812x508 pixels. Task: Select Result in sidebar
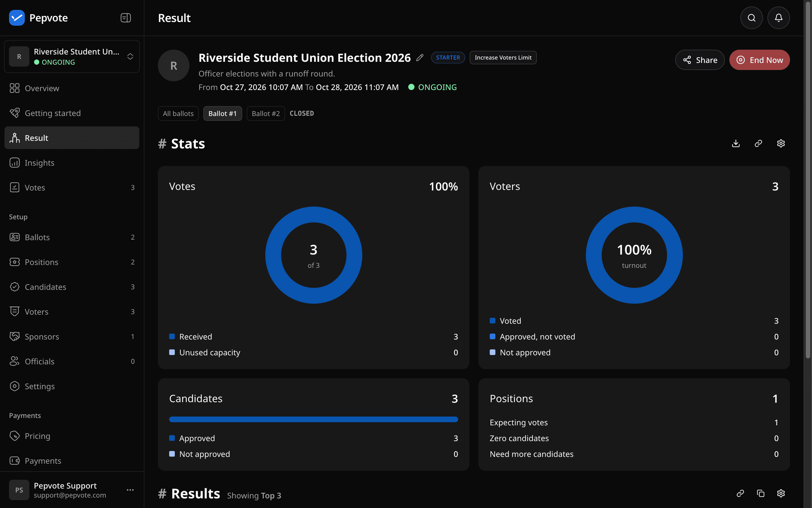pos(72,138)
